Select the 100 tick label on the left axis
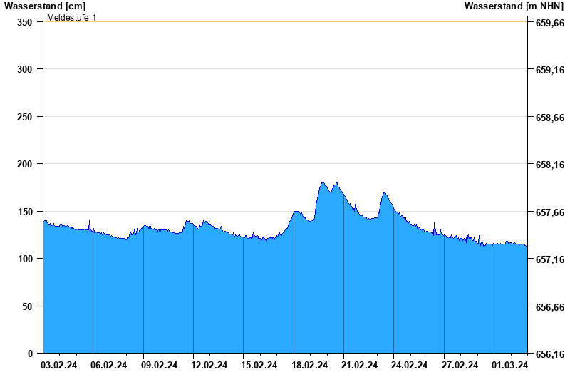 (x=26, y=259)
